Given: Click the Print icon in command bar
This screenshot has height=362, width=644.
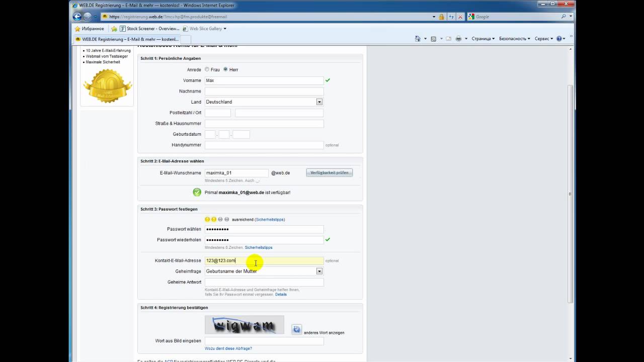Looking at the screenshot, I should pos(458,39).
